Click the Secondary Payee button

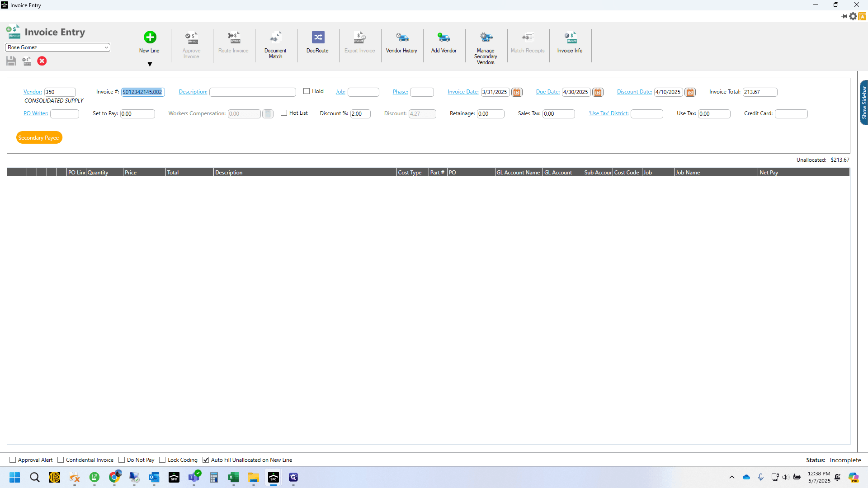(39, 138)
